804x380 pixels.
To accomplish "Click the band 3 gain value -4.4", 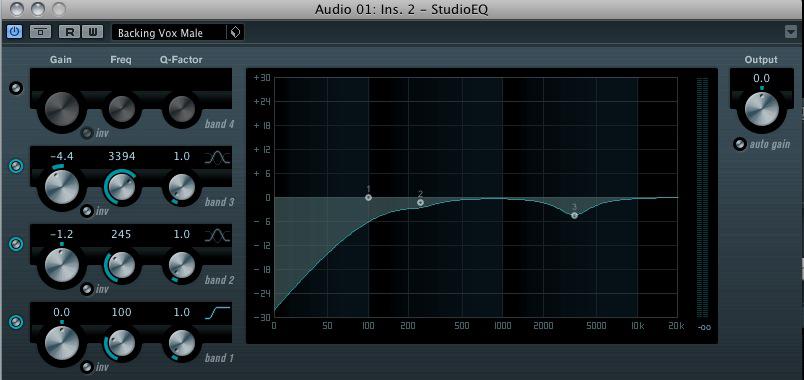I will tap(62, 156).
